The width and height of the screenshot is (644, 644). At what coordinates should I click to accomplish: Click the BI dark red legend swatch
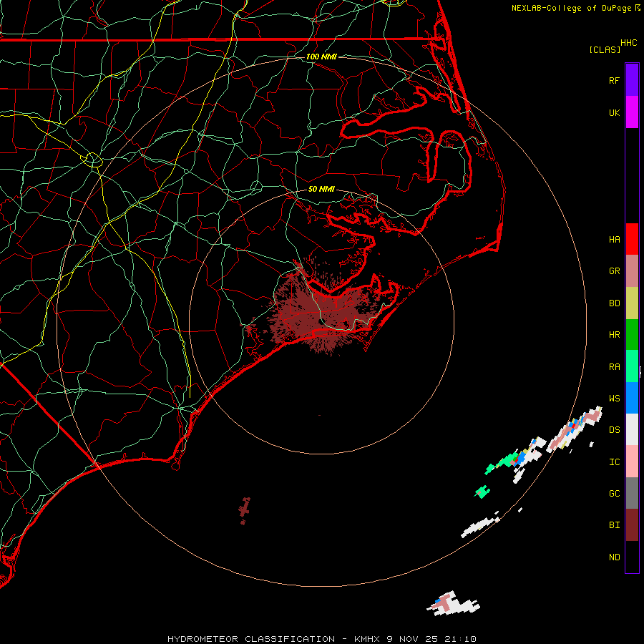point(632,525)
